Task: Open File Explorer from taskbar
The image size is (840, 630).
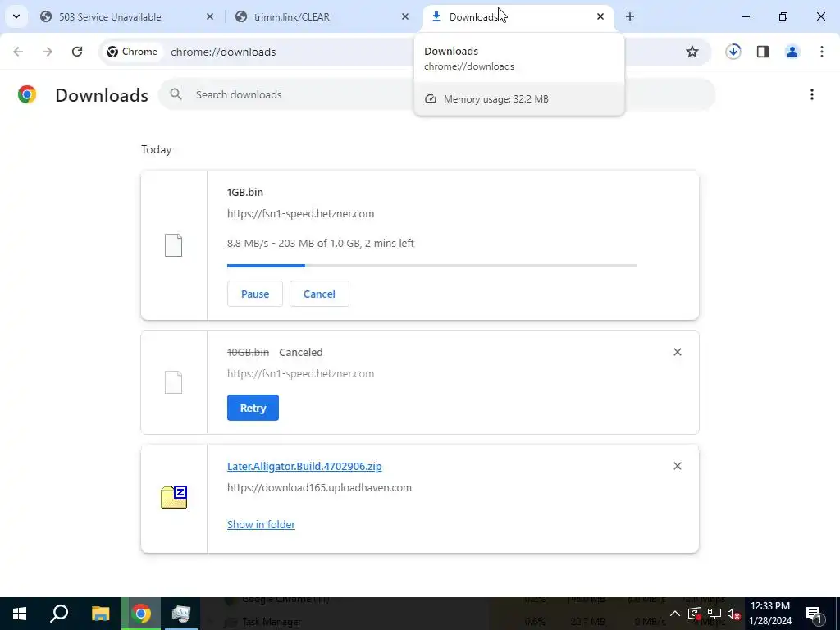Action: pos(100,614)
